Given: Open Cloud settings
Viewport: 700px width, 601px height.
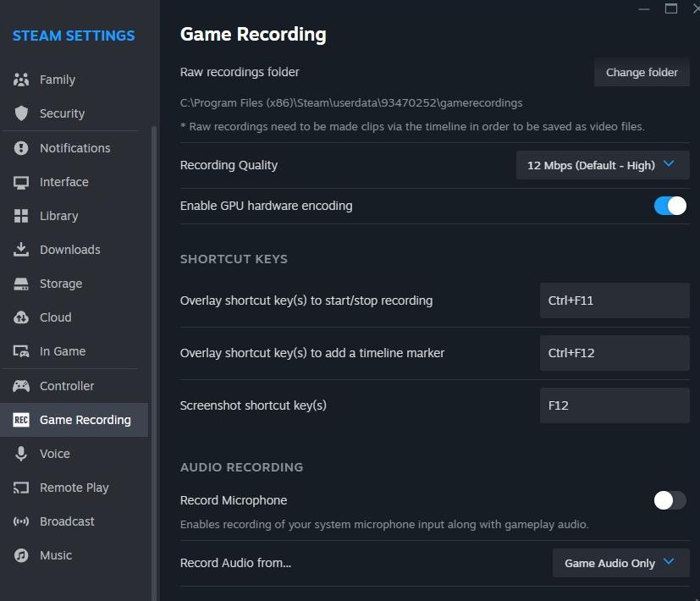Looking at the screenshot, I should pos(55,317).
